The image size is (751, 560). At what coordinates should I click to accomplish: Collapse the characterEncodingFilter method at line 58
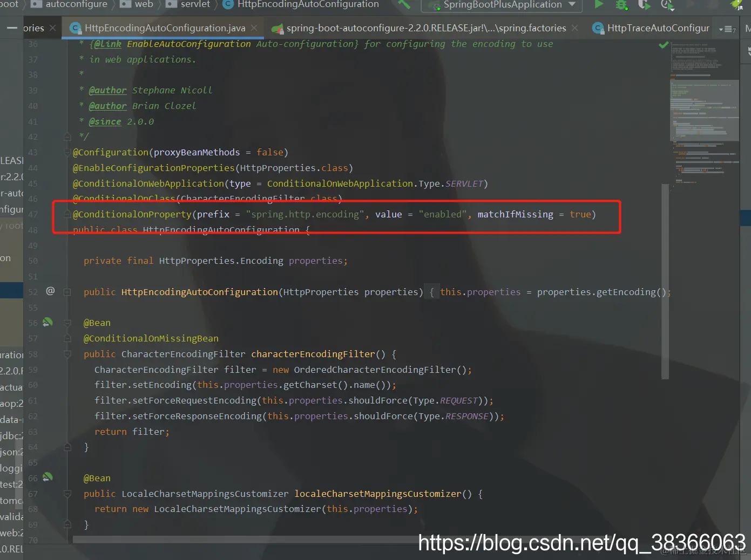coord(67,354)
